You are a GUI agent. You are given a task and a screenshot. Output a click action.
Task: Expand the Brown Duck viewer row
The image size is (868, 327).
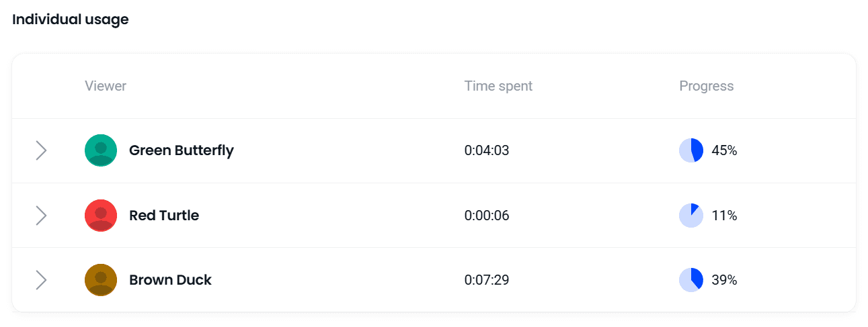point(41,280)
